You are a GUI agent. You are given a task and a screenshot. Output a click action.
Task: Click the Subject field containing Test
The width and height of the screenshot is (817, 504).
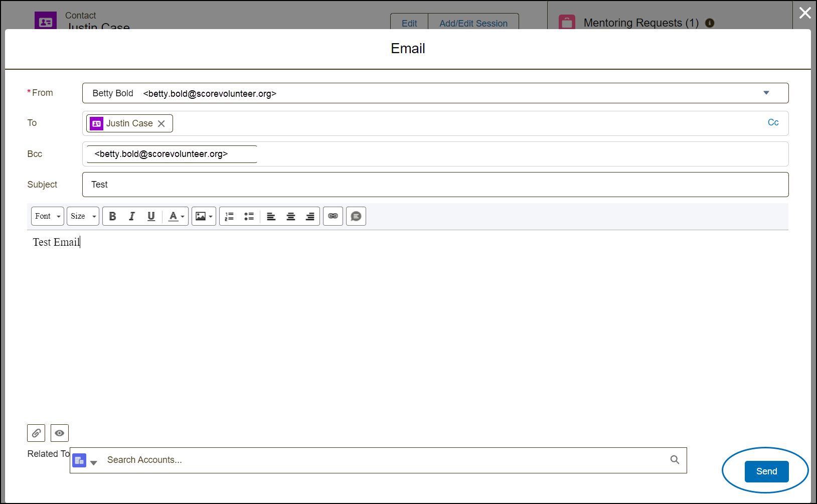pyautogui.click(x=435, y=185)
